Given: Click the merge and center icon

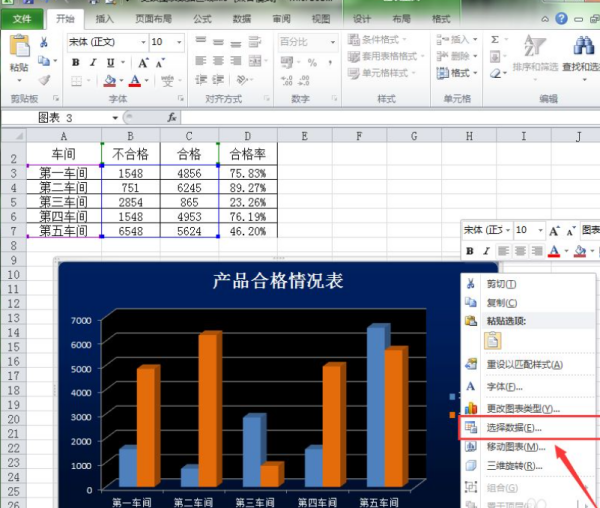Looking at the screenshot, I should 255,61.
